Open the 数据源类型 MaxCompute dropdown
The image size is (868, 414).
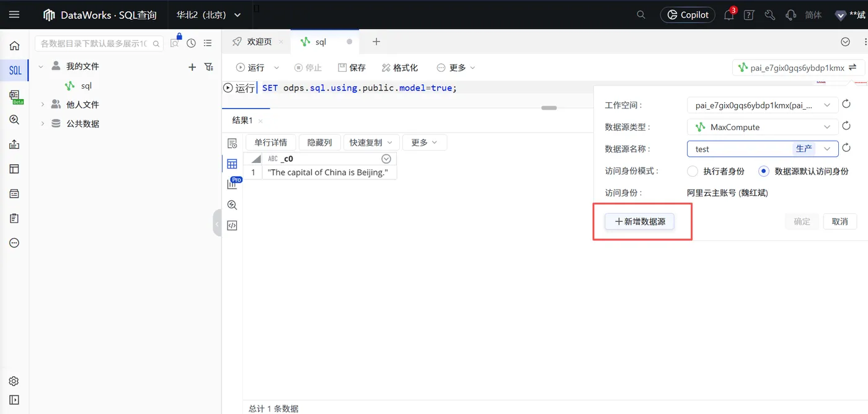click(x=763, y=127)
